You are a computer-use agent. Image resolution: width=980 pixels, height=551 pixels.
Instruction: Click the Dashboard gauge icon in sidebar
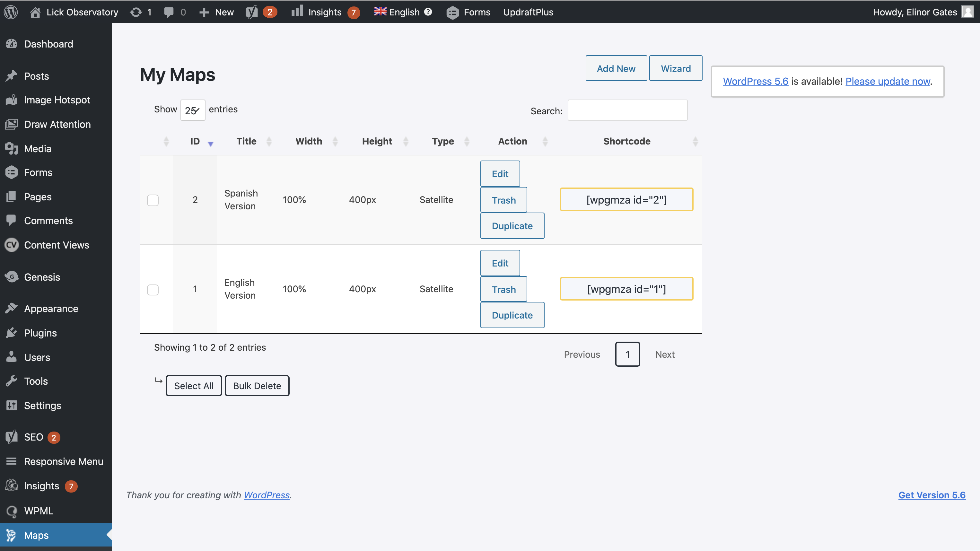[12, 44]
